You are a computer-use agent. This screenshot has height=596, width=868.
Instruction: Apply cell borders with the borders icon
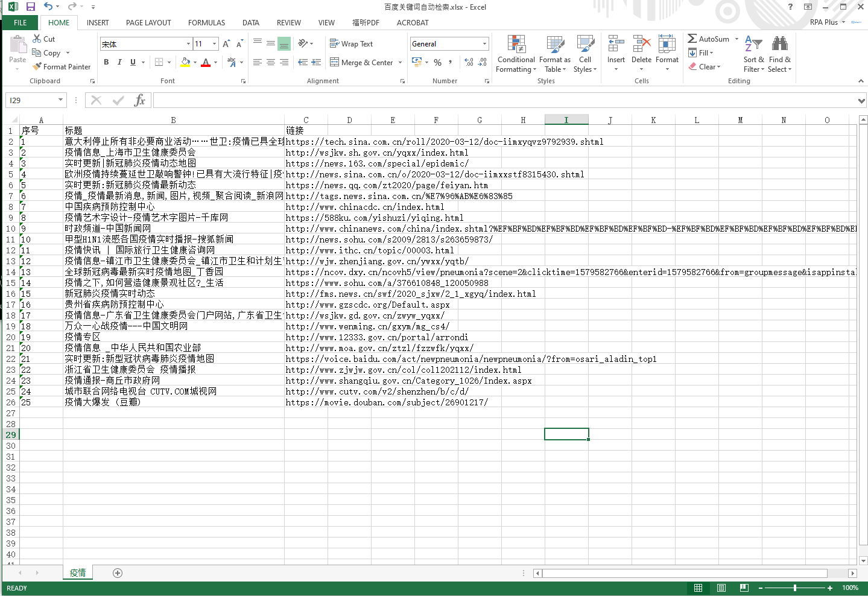point(159,62)
